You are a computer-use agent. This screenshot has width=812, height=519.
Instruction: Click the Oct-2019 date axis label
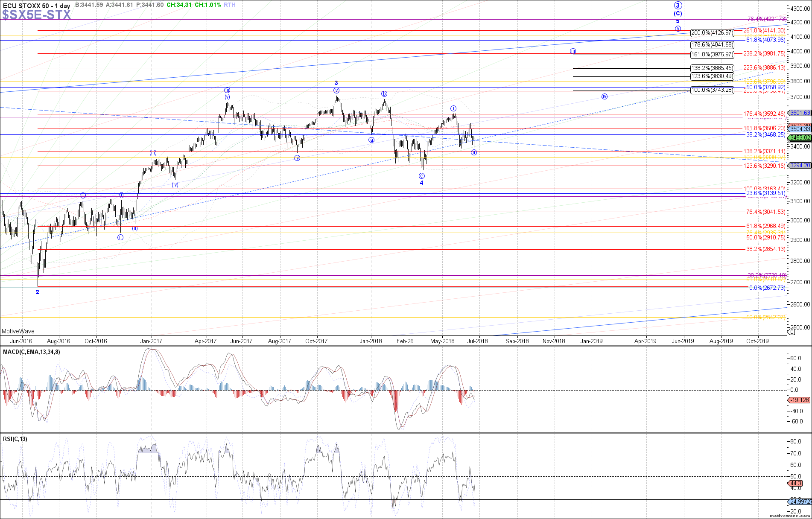pyautogui.click(x=757, y=341)
